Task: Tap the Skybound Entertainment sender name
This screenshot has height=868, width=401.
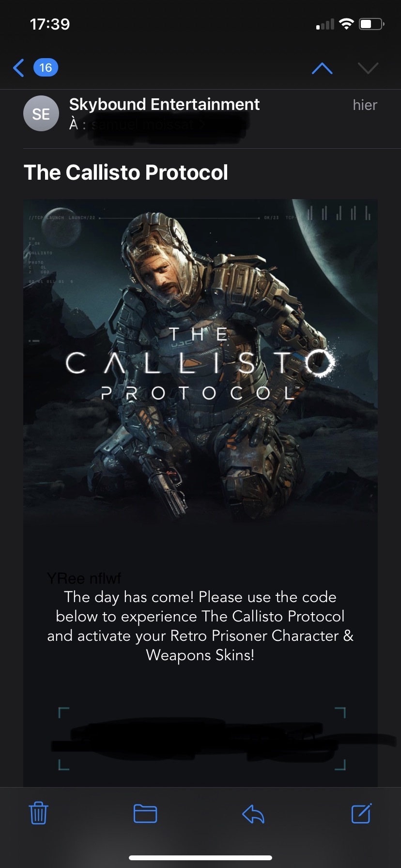Action: (164, 104)
